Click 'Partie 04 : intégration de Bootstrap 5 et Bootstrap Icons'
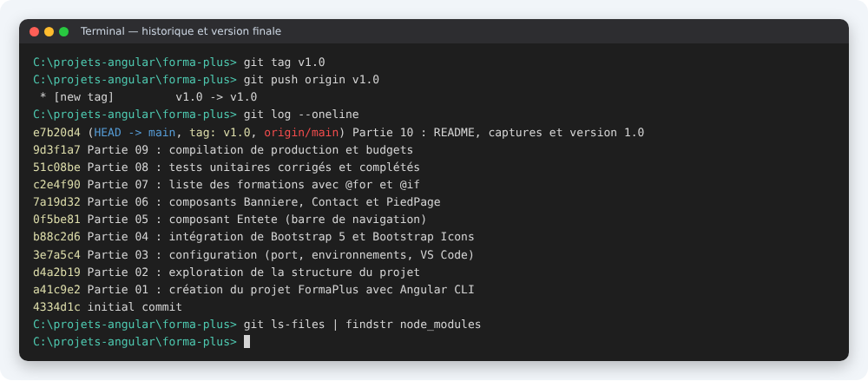This screenshot has width=868, height=381. (x=280, y=237)
